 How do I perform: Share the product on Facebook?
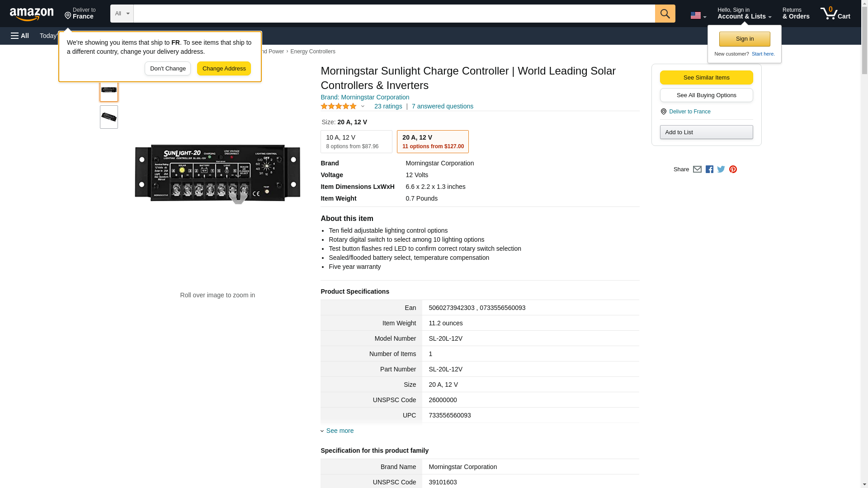point(709,169)
